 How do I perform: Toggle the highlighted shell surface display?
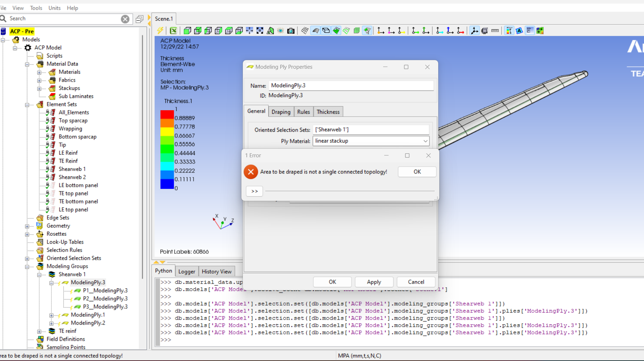click(316, 31)
